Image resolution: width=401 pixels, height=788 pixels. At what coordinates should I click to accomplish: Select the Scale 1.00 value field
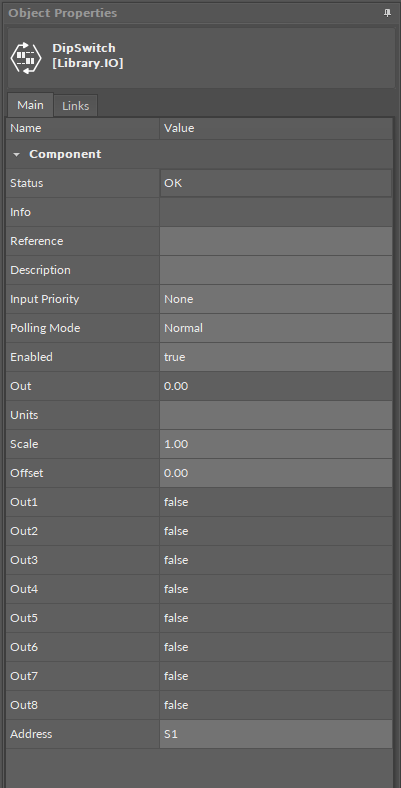275,444
